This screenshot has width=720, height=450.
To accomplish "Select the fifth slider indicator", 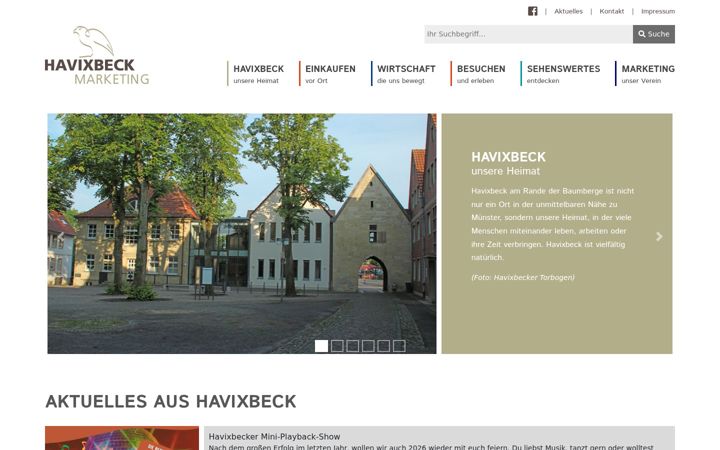I will click(x=383, y=346).
